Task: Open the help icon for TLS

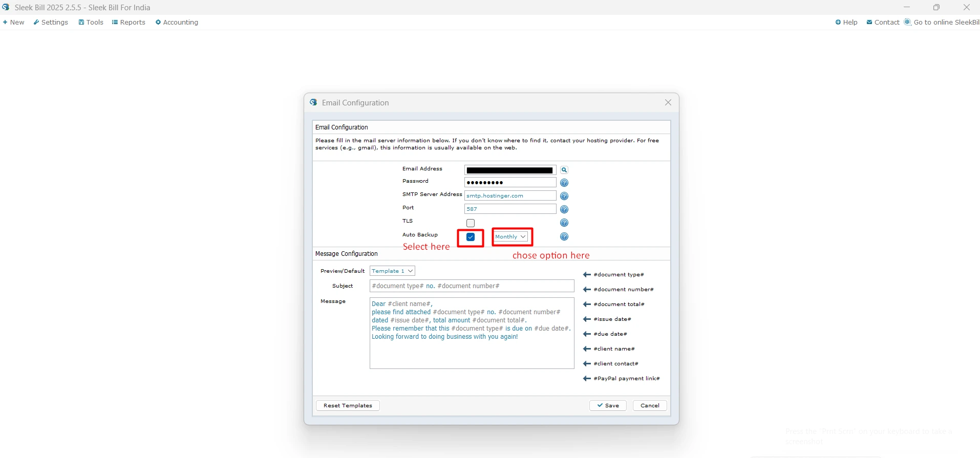Action: coord(564,223)
